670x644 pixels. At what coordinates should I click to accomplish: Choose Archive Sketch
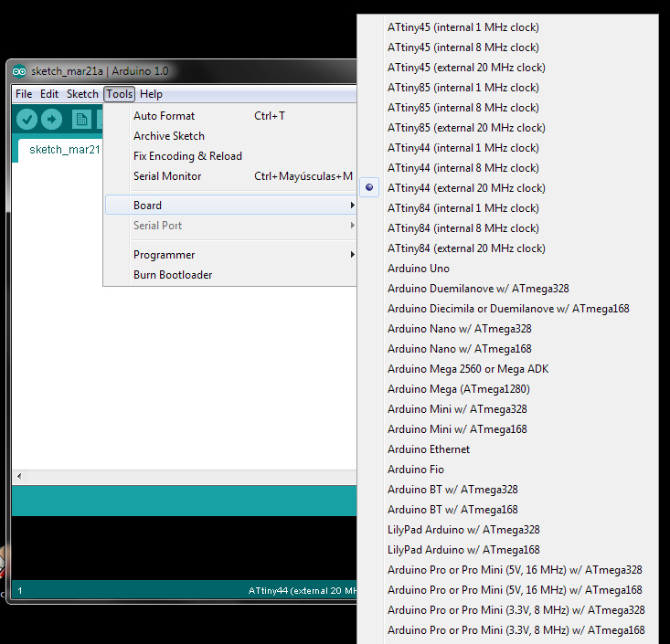click(x=230, y=136)
